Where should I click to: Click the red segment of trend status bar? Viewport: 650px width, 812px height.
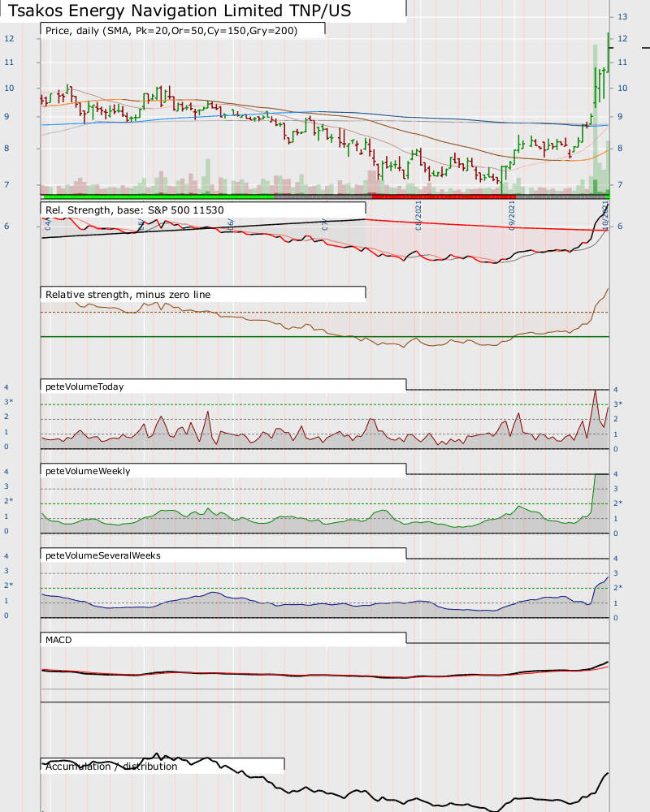point(444,197)
